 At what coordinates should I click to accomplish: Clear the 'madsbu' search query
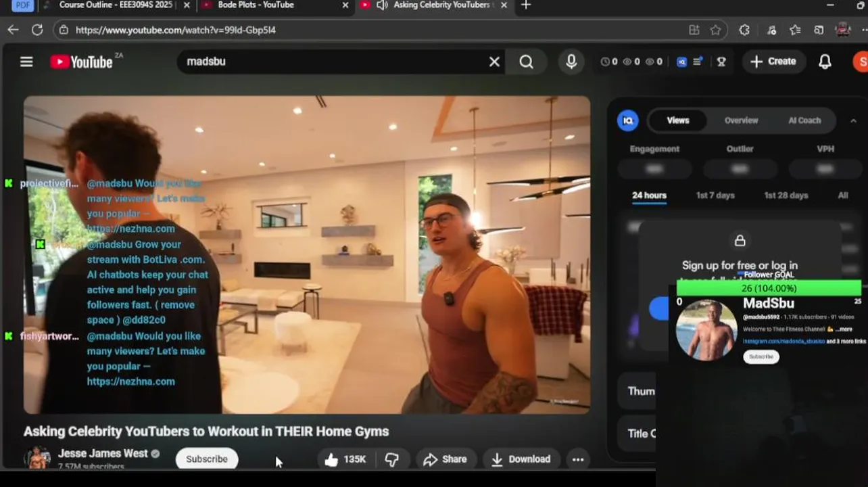pyautogui.click(x=494, y=62)
